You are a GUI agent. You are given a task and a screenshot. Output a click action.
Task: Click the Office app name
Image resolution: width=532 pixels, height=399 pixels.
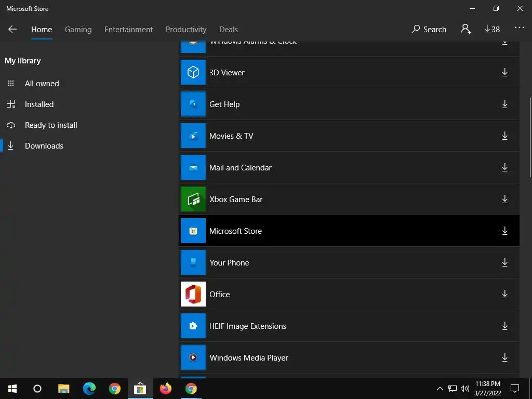pyautogui.click(x=219, y=295)
